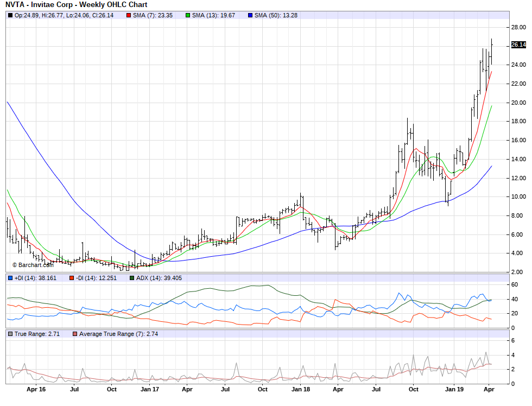Click the red SMA (7) legend swatch
The width and height of the screenshot is (532, 406).
[x=129, y=15]
